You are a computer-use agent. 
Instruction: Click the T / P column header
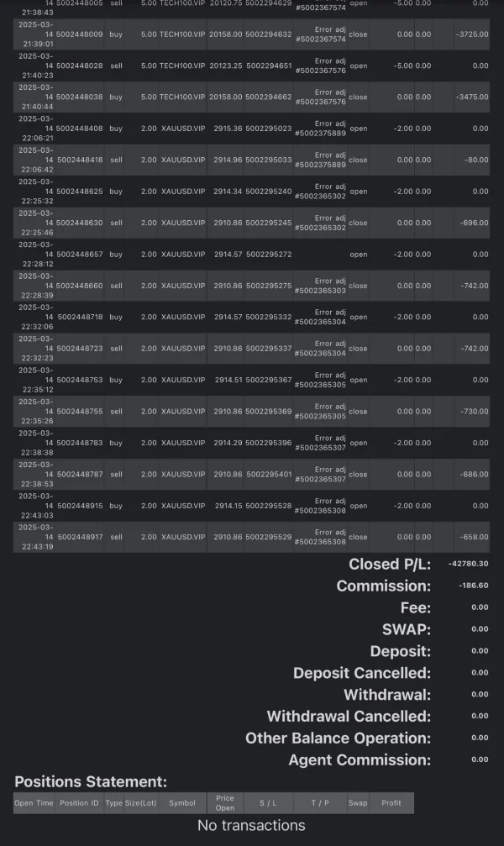click(x=320, y=803)
